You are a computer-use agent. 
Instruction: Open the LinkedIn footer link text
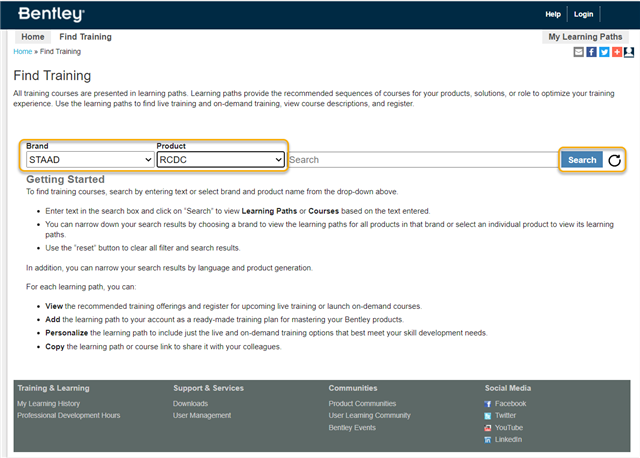pos(508,439)
